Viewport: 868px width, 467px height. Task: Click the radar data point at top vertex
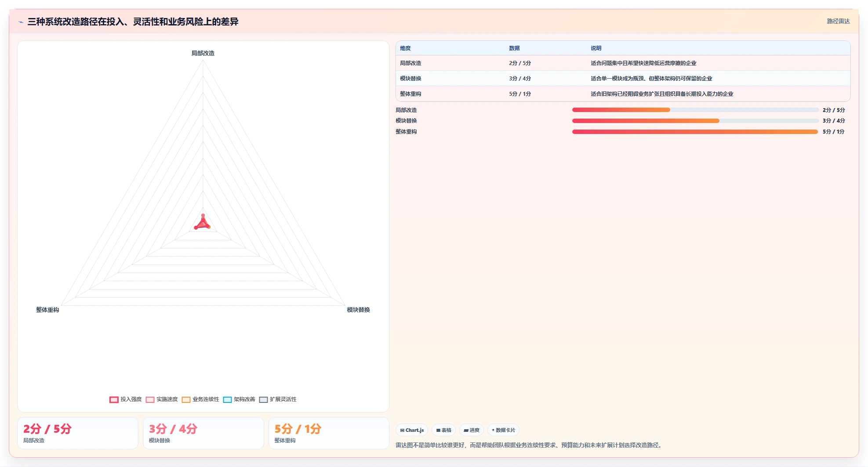coord(203,215)
